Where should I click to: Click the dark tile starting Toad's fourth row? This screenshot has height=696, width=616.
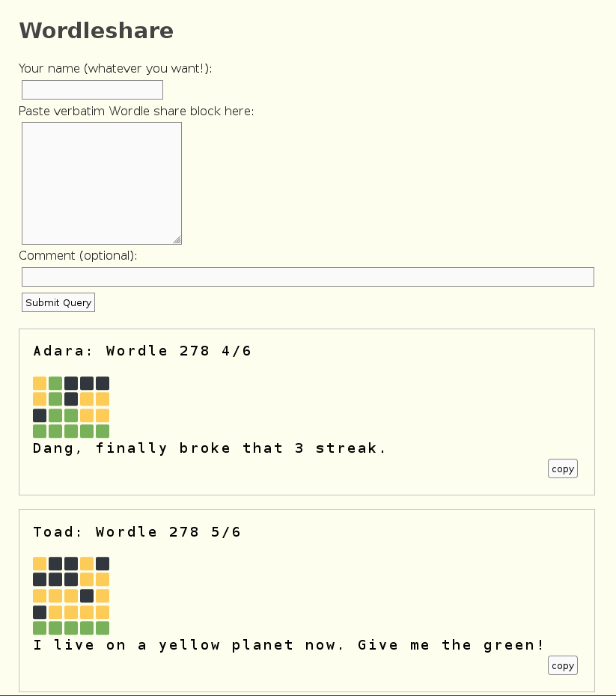coord(40,612)
